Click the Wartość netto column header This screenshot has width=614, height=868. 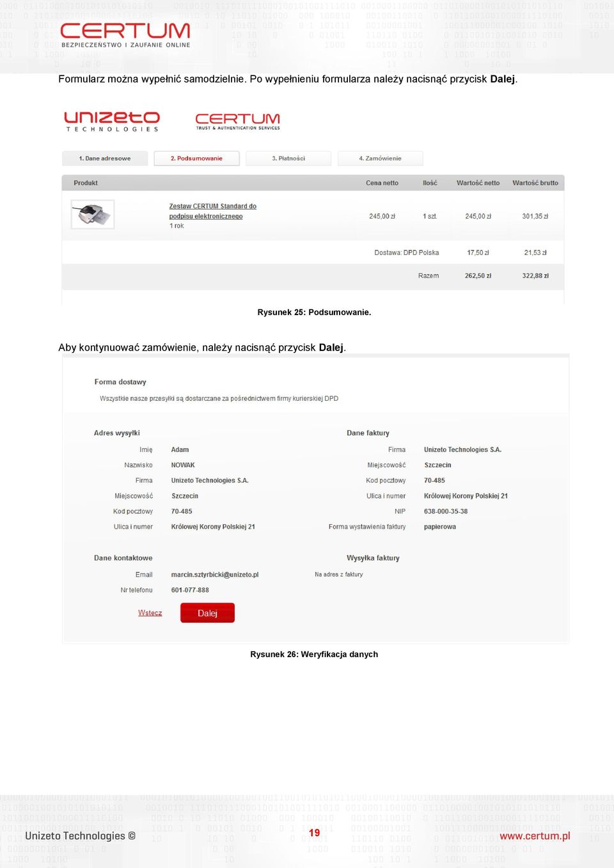(478, 183)
